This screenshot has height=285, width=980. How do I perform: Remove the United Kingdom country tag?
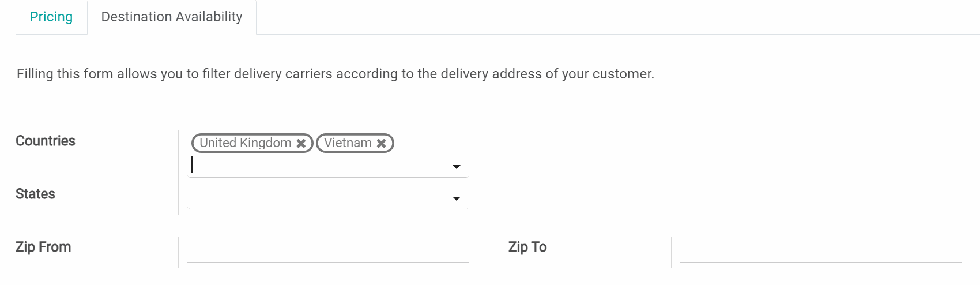[301, 143]
